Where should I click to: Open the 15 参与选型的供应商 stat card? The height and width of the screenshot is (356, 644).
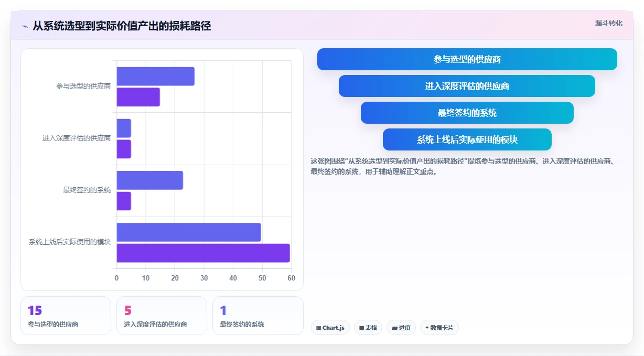(66, 316)
